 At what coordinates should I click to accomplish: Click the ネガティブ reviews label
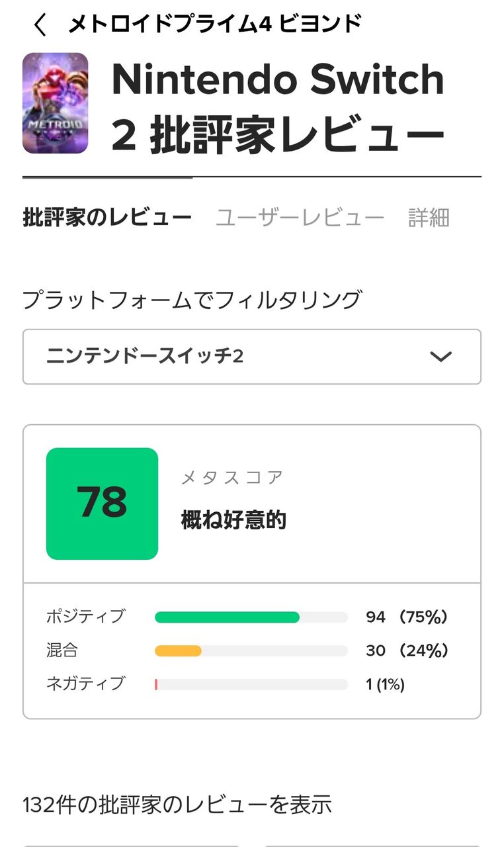pos(85,684)
